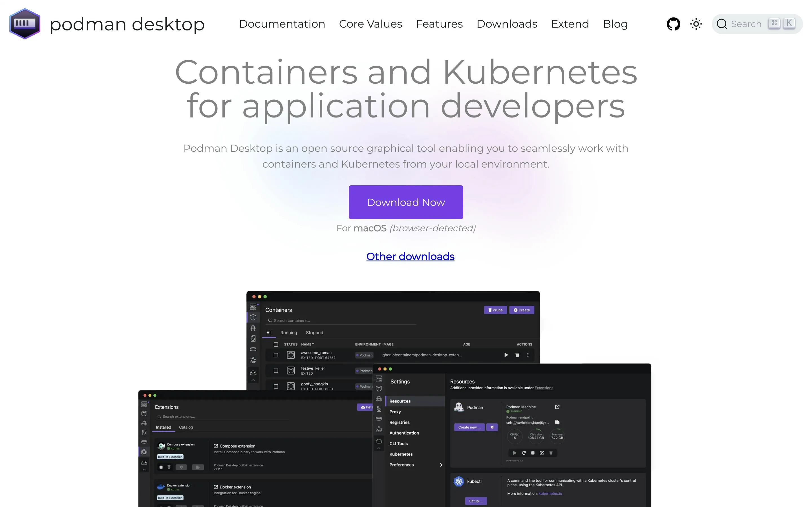Open the Documentation nav item
Screen dimensions: 812x507
[x=282, y=24]
